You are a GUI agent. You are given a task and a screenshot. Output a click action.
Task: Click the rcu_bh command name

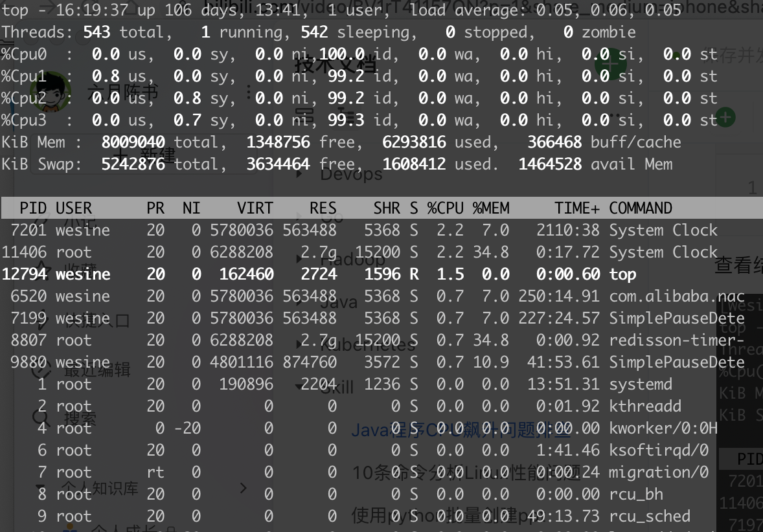click(x=636, y=494)
